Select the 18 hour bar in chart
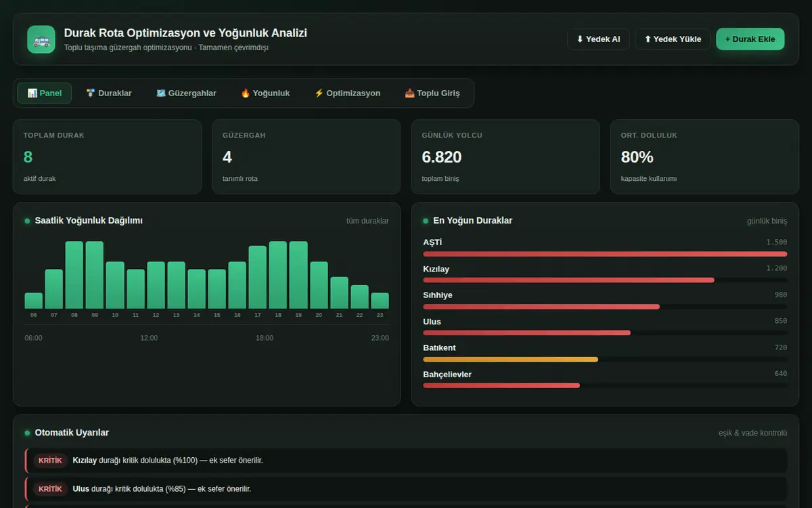This screenshot has width=812, height=508. [x=278, y=275]
